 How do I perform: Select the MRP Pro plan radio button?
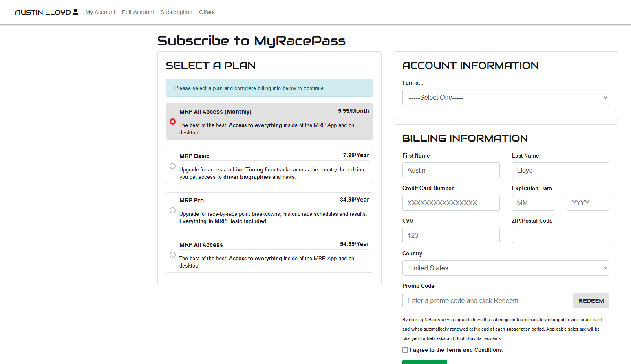pos(173,210)
